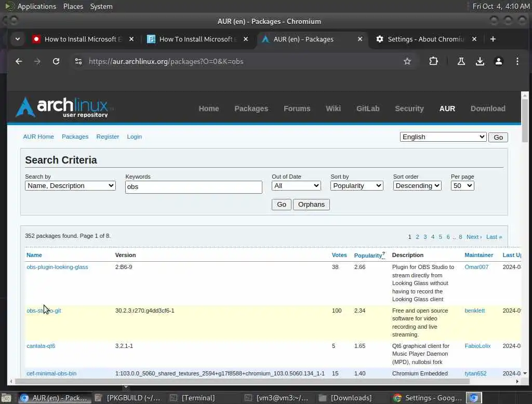The height and width of the screenshot is (404, 532).
Task: Open maintainer benklett profile
Action: pos(475,311)
